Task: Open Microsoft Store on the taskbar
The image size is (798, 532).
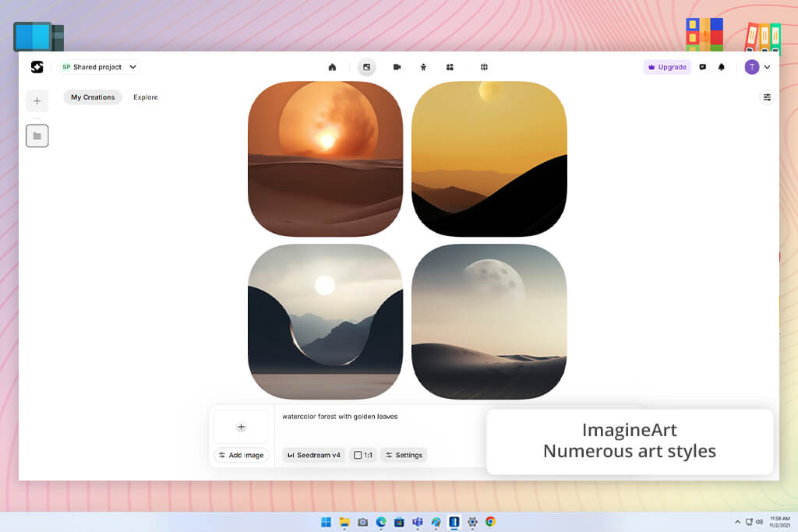Action: click(400, 522)
